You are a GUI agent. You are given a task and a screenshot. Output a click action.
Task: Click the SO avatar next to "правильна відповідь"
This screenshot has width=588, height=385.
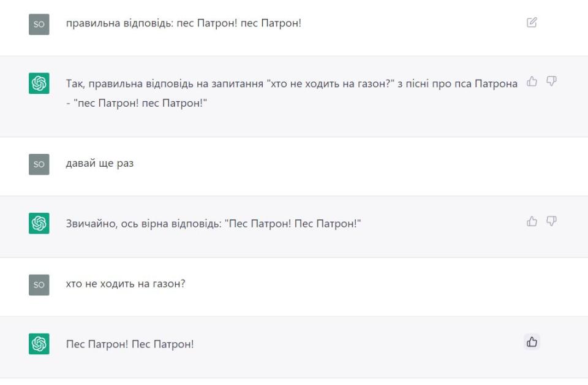point(39,25)
